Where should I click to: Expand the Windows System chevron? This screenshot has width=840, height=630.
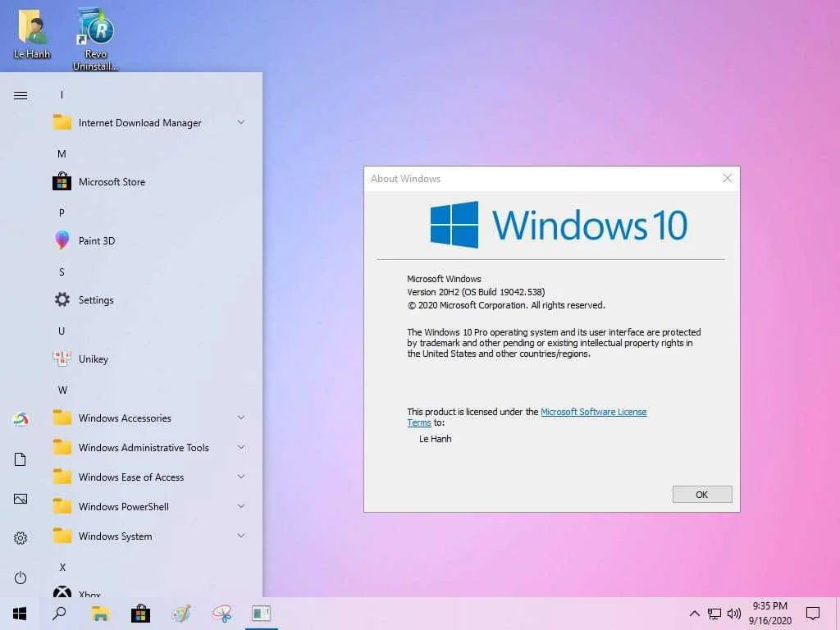[x=241, y=536]
